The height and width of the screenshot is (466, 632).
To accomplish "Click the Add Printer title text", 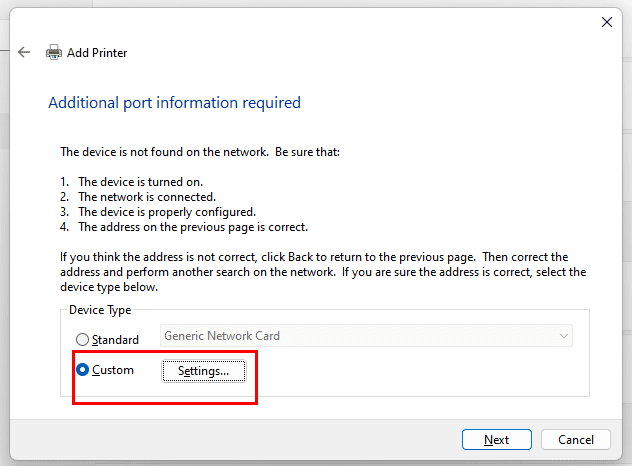I will 97,52.
